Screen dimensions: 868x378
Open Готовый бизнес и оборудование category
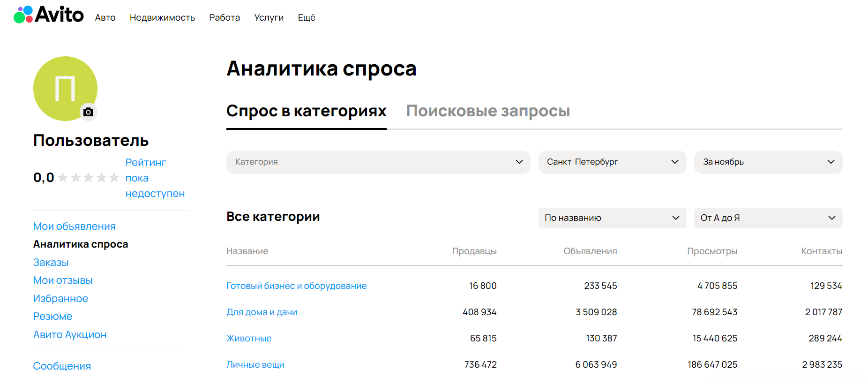(296, 286)
